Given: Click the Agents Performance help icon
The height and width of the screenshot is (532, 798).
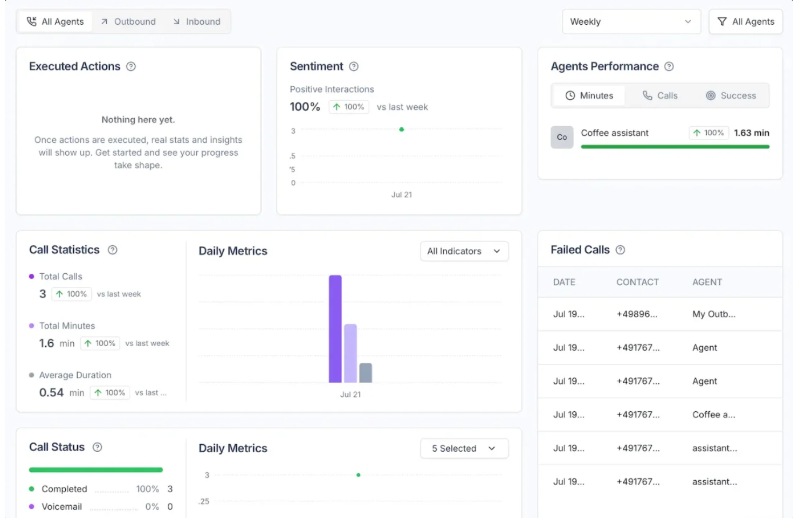Looking at the screenshot, I should [x=669, y=66].
